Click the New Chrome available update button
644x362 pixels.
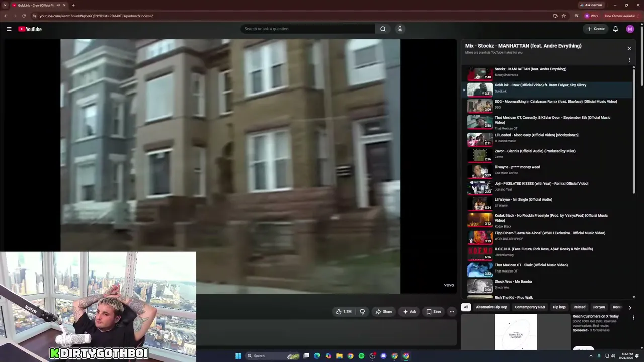pos(621,16)
